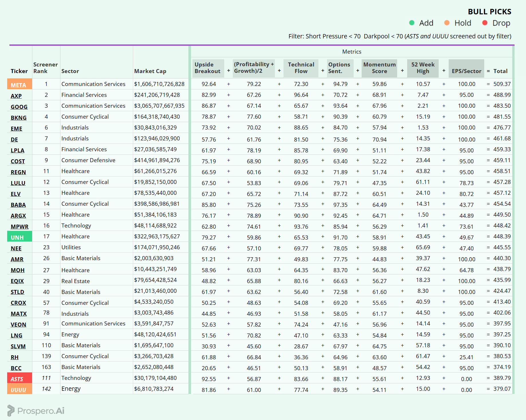Select Consumer Defensive in COST row
This screenshot has width=526, height=420.
(88, 160)
